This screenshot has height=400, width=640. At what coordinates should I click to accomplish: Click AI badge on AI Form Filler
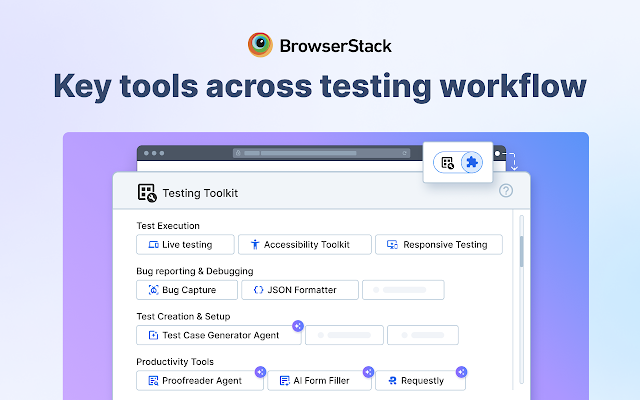point(368,372)
